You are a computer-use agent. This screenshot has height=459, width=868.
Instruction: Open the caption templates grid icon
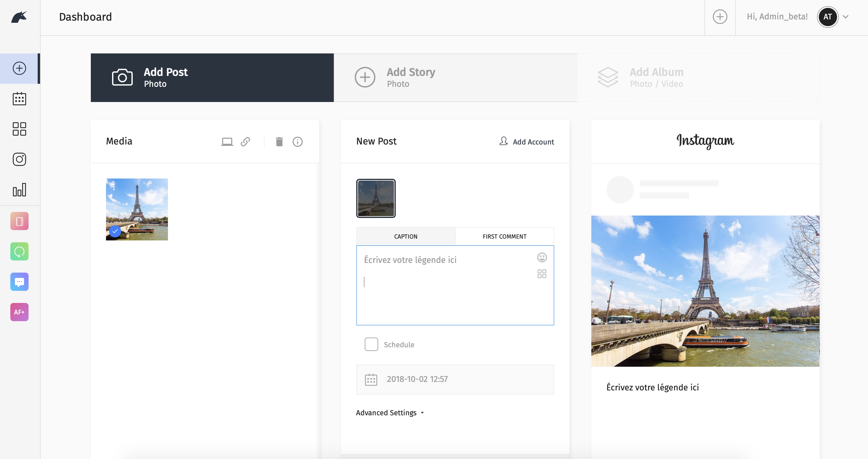542,274
